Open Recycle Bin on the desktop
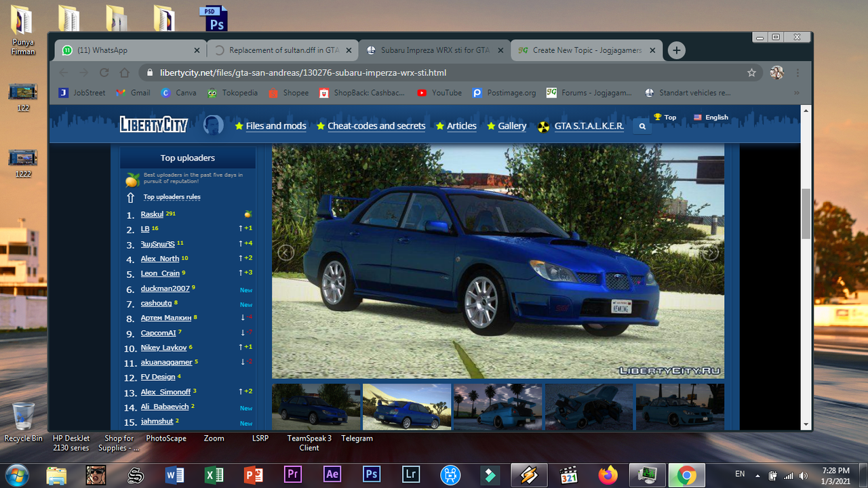Screen dimensions: 868x488 pyautogui.click(x=23, y=422)
